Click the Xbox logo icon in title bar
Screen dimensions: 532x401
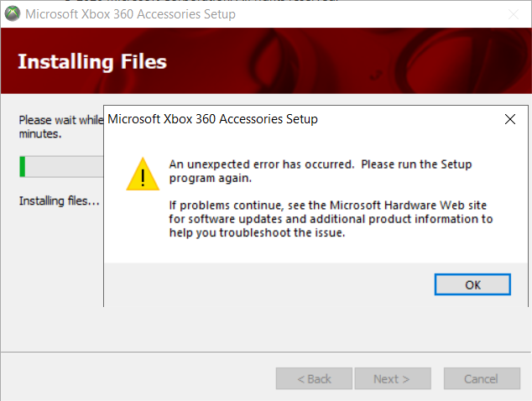13,13
